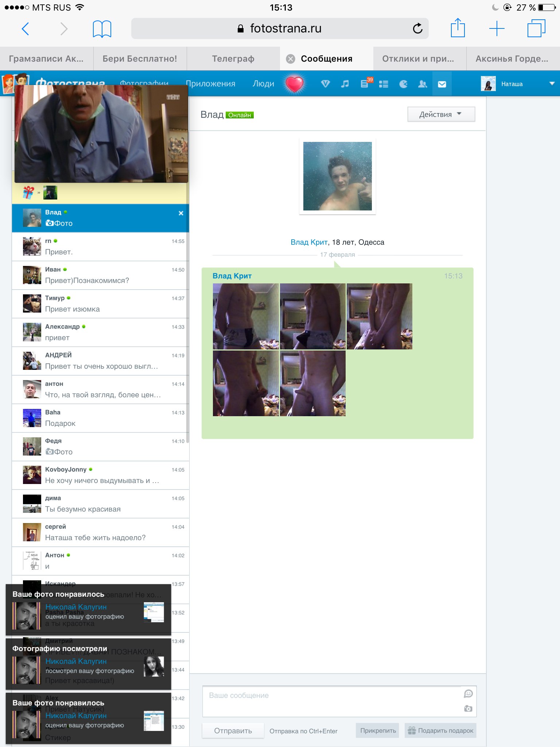This screenshot has height=747, width=560.
Task: Open emoji picker in message box
Action: click(x=468, y=693)
